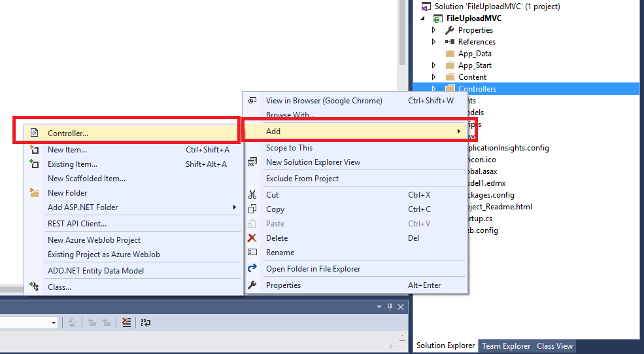Click the Clear All icon in Output toolbar

(126, 323)
